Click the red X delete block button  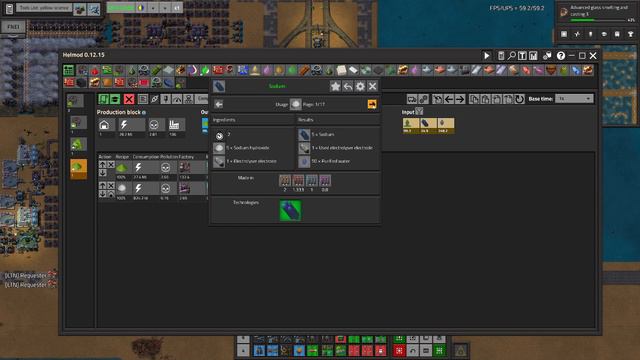129,99
